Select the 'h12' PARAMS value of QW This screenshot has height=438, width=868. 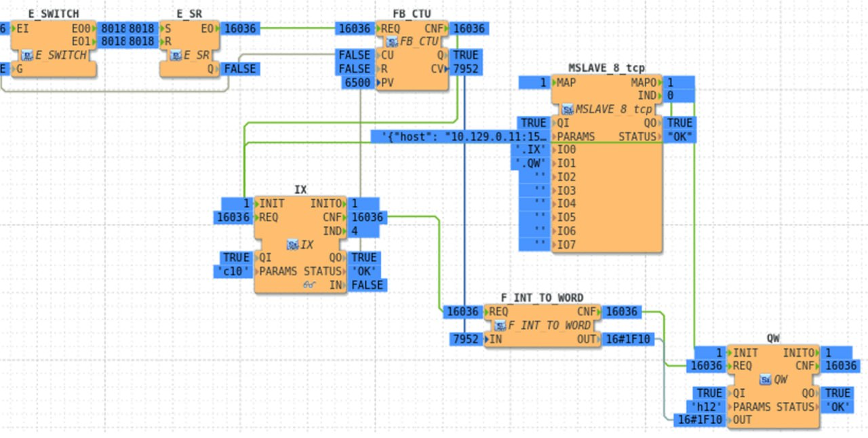[707, 407]
